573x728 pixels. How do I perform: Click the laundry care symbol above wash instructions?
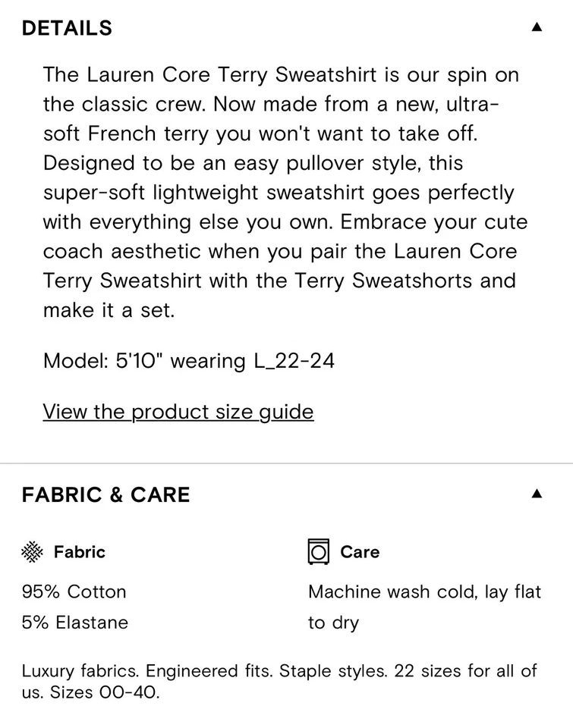pos(318,552)
